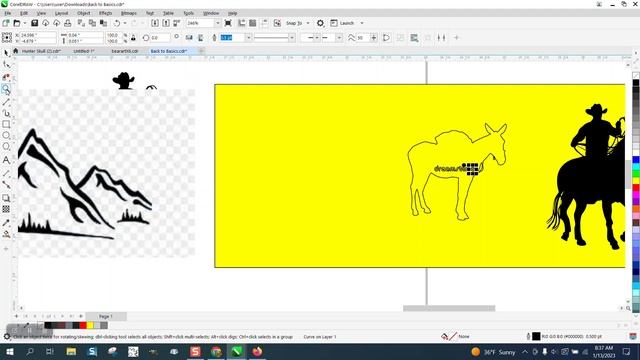
Task: Click the red swatch in document palette
Action: coord(83,325)
